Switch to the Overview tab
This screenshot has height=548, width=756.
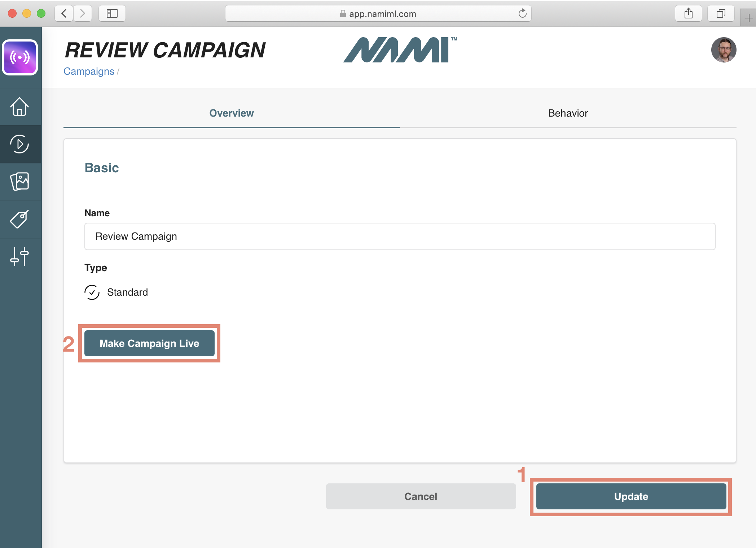coord(232,113)
